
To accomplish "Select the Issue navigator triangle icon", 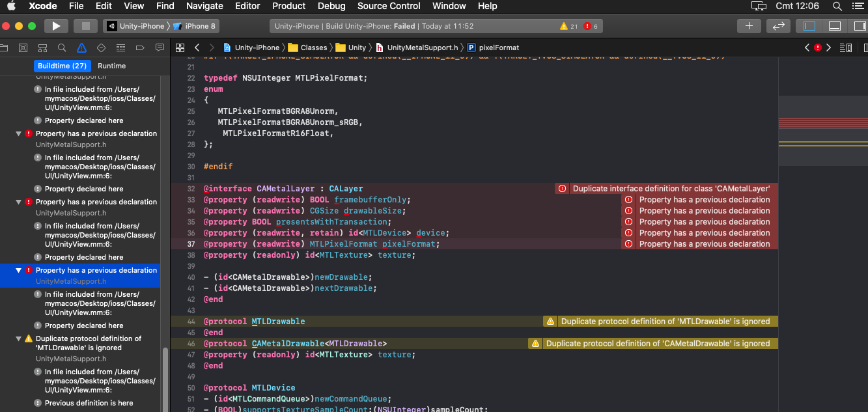I will click(x=81, y=48).
